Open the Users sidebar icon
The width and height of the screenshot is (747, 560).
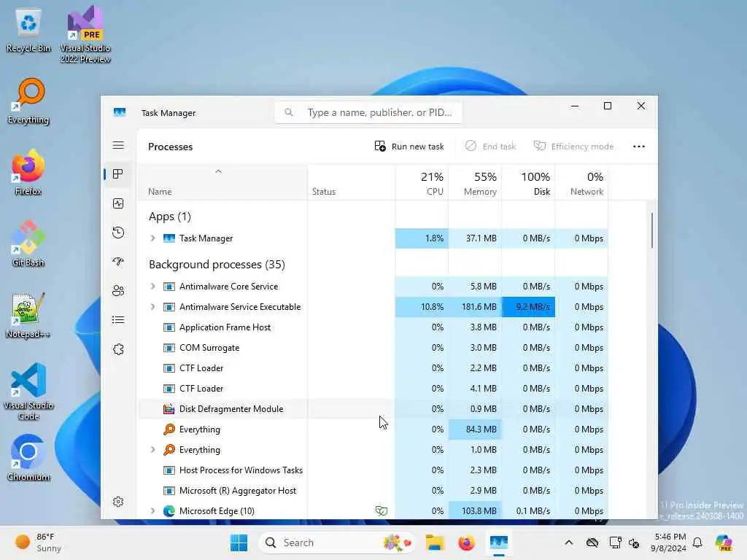tap(118, 290)
